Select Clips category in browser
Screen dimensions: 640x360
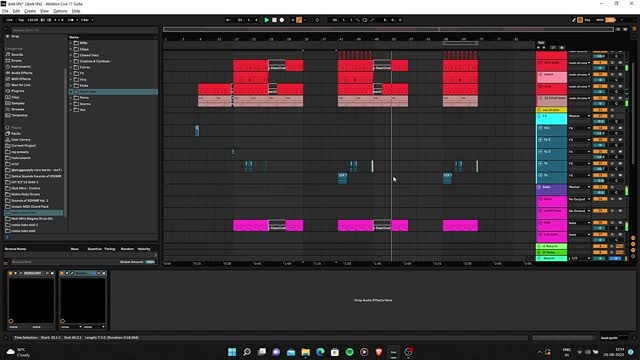(x=16, y=97)
